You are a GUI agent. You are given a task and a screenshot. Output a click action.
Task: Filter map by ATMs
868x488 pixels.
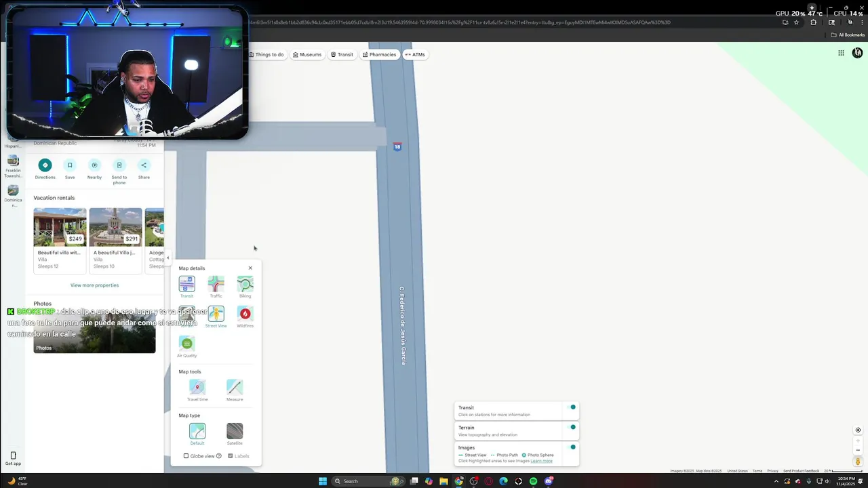pos(415,54)
